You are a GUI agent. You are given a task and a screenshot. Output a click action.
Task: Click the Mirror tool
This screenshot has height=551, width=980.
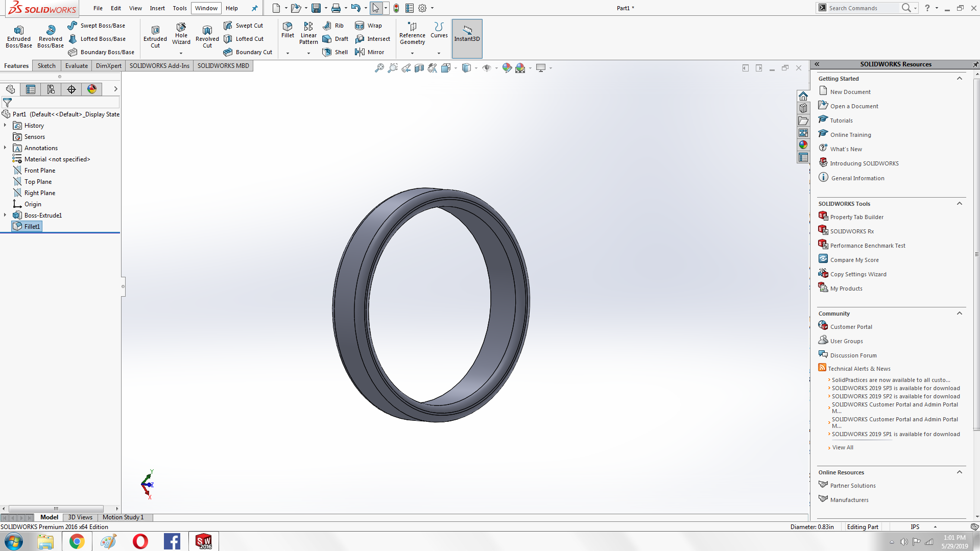(370, 52)
